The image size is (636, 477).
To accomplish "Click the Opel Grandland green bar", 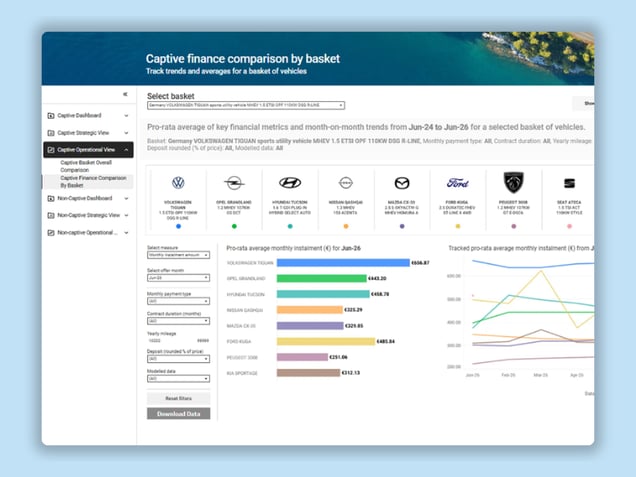I will tap(322, 278).
